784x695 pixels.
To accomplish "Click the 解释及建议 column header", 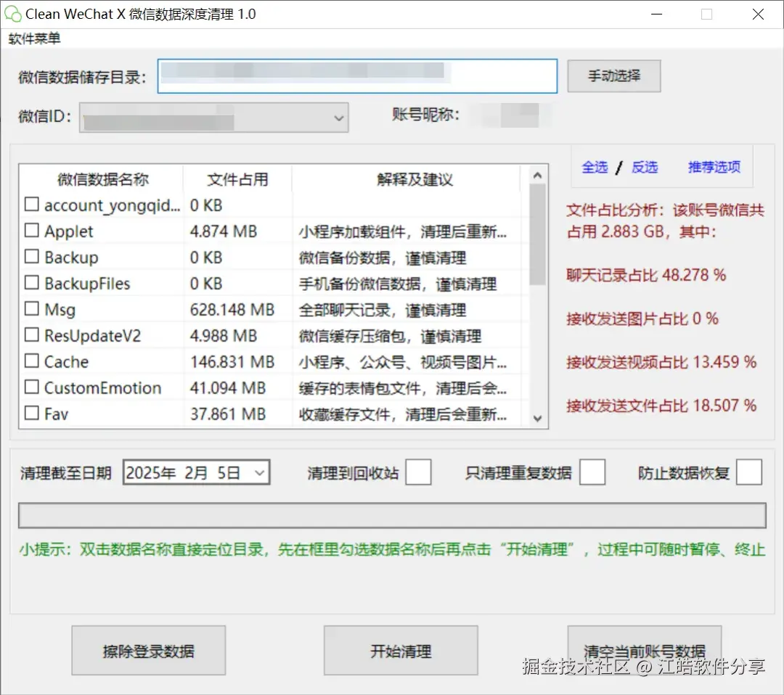I will 415,179.
